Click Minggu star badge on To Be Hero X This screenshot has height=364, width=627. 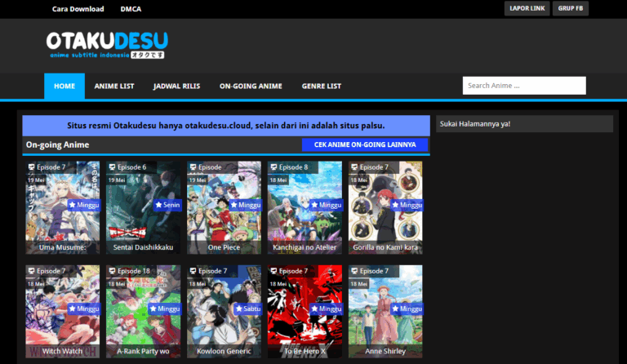(327, 309)
